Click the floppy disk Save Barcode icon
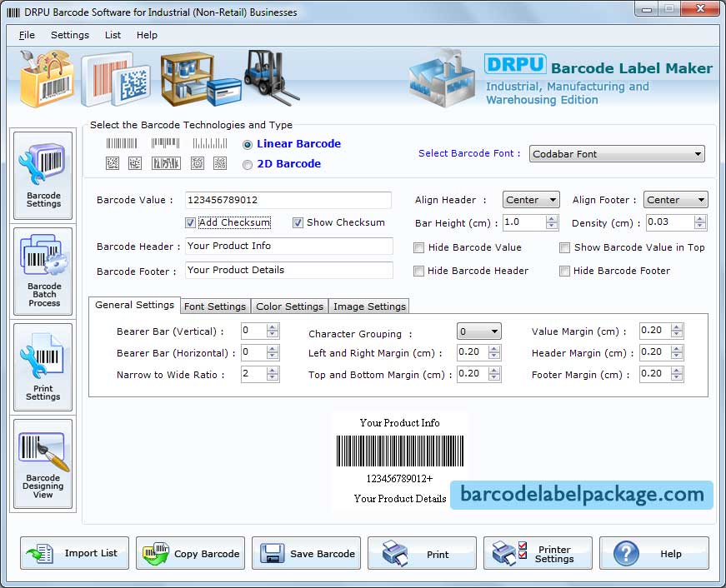 click(x=273, y=553)
